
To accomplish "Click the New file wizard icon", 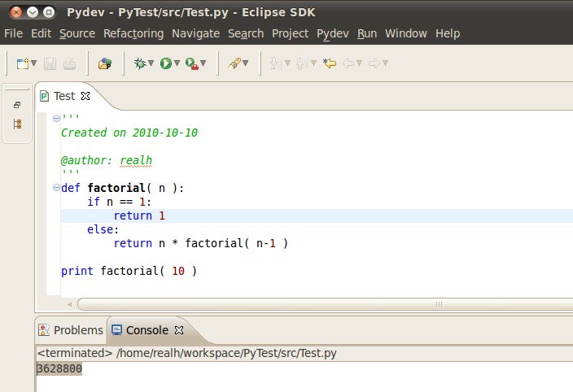I will point(23,63).
